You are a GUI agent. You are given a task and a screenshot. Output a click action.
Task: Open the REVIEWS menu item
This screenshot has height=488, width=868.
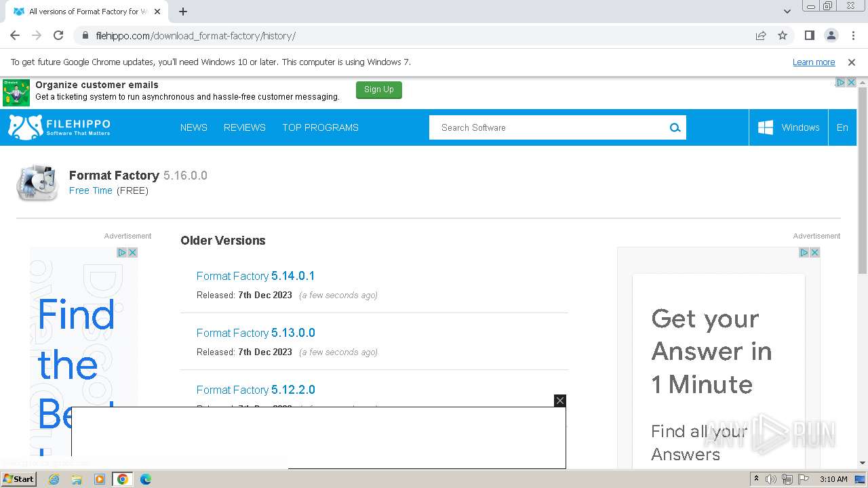click(245, 127)
